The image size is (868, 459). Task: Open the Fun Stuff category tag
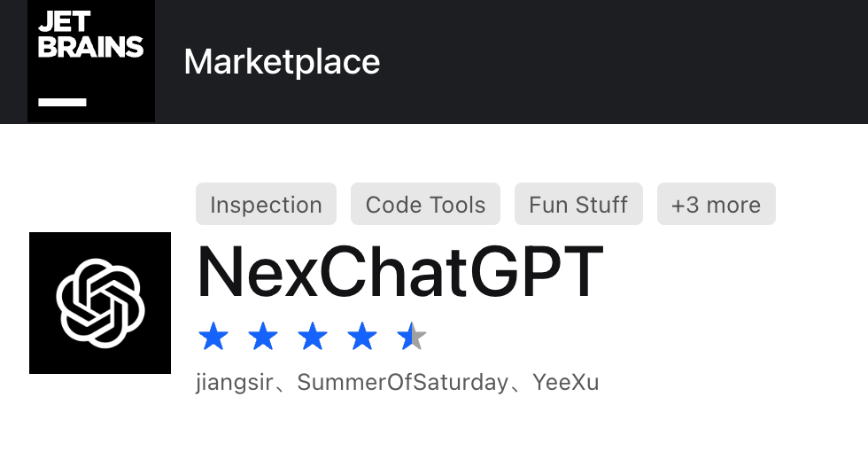pos(578,205)
